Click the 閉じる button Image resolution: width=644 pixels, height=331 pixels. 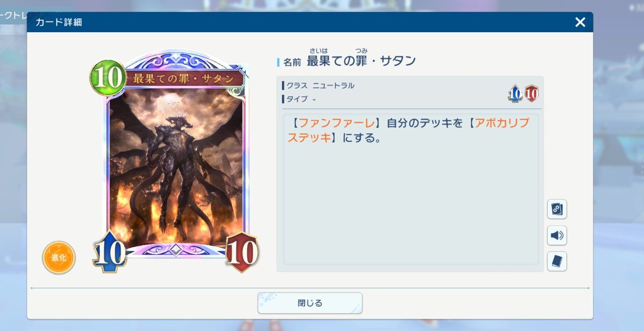310,303
